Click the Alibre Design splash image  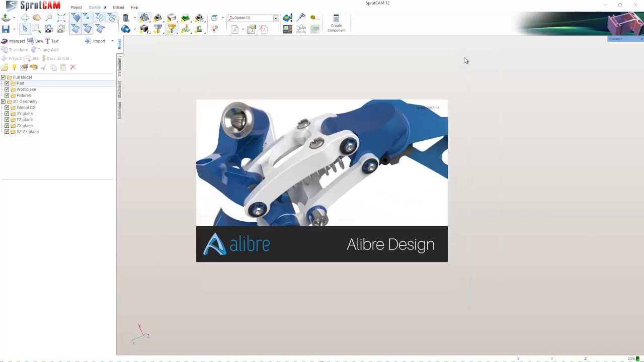pyautogui.click(x=322, y=180)
